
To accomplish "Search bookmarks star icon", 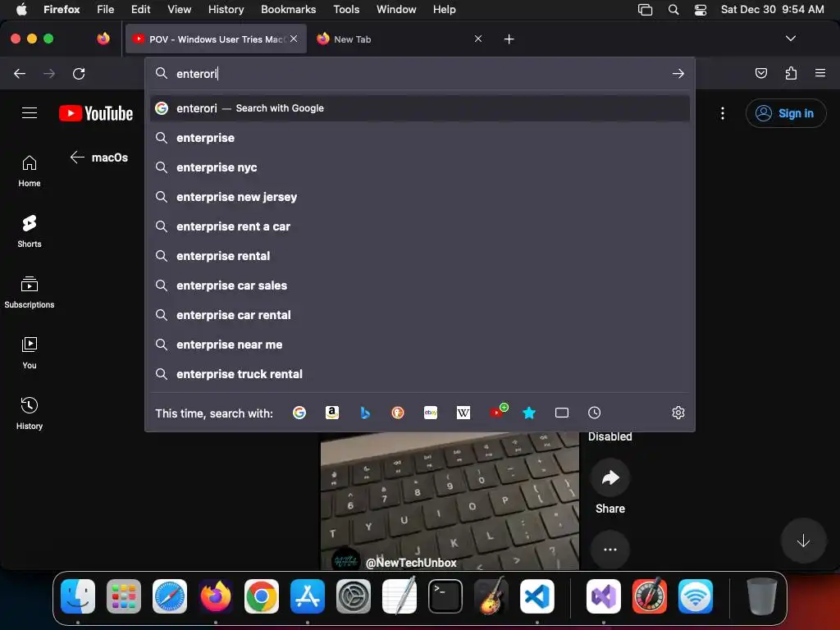I will 529,413.
